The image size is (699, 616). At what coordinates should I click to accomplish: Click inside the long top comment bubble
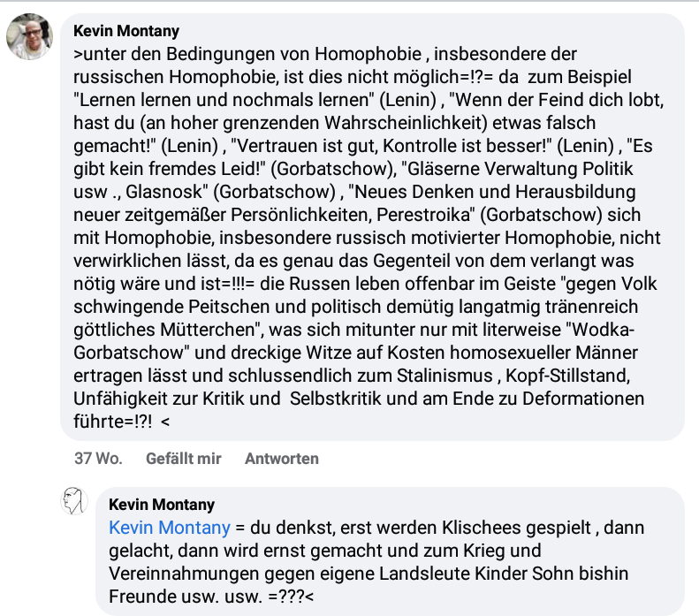pyautogui.click(x=372, y=227)
